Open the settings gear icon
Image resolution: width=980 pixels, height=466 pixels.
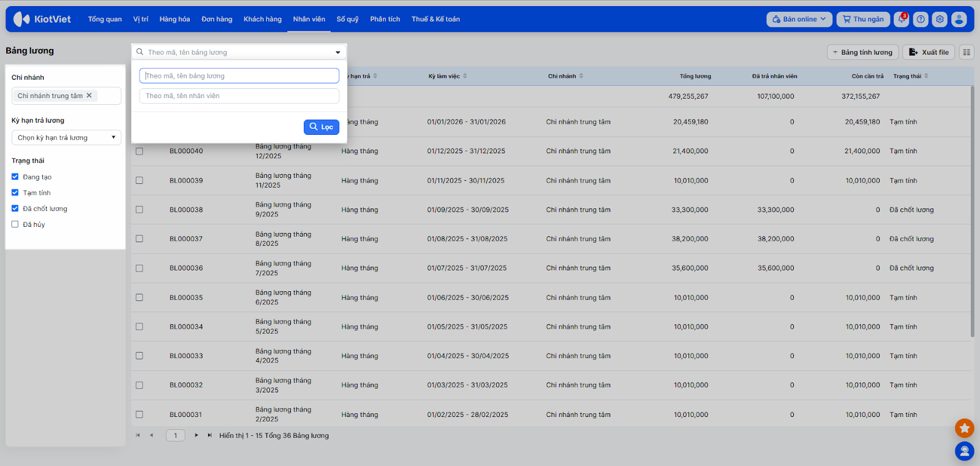940,19
